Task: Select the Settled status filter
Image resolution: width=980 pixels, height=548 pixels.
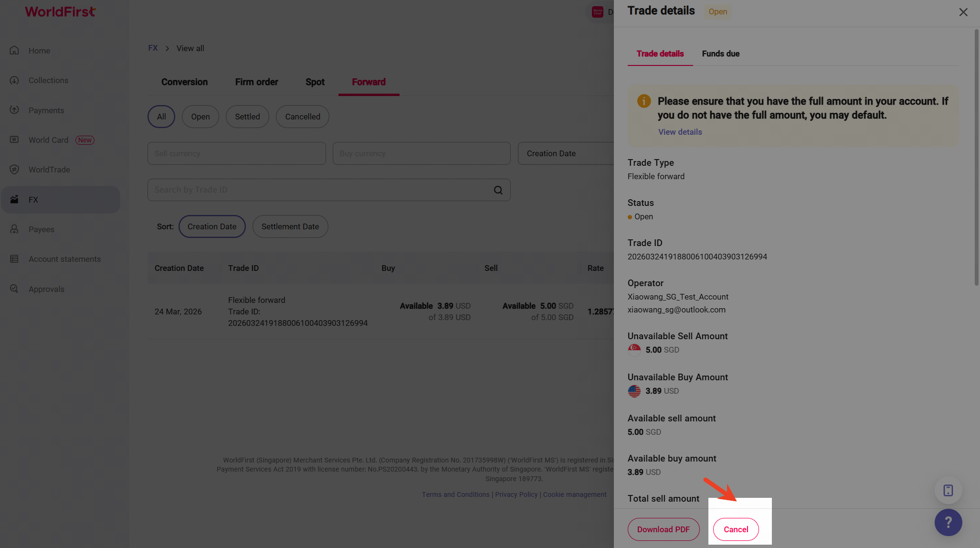Action: (247, 117)
